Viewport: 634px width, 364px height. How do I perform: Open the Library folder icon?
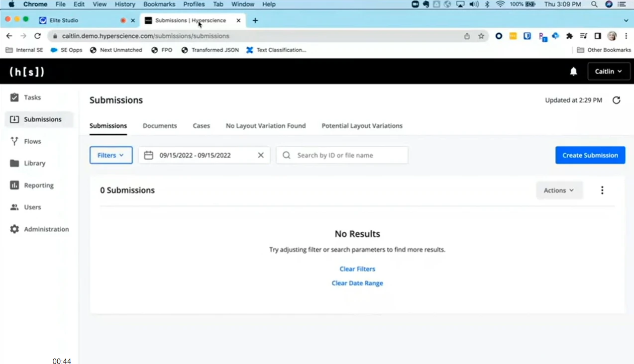pos(15,163)
